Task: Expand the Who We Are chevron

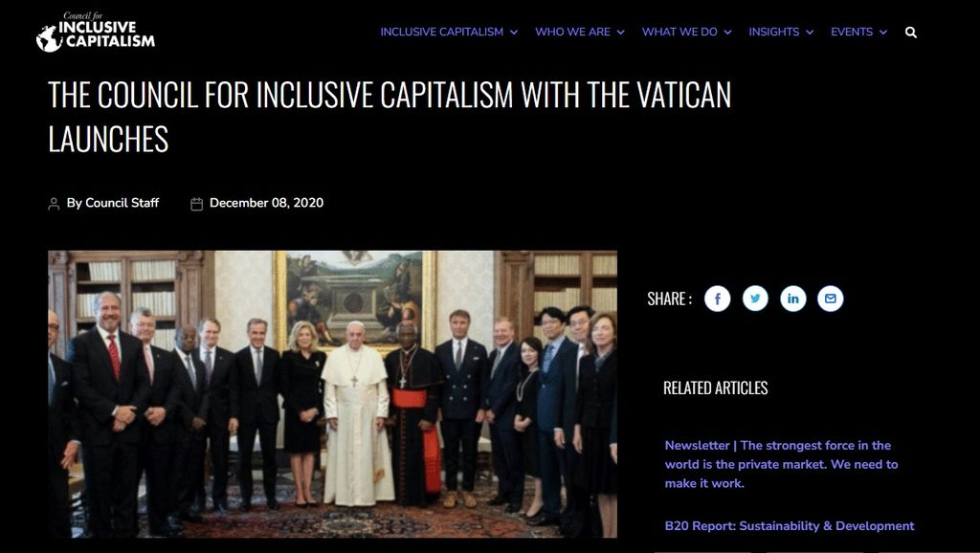Action: tap(620, 33)
